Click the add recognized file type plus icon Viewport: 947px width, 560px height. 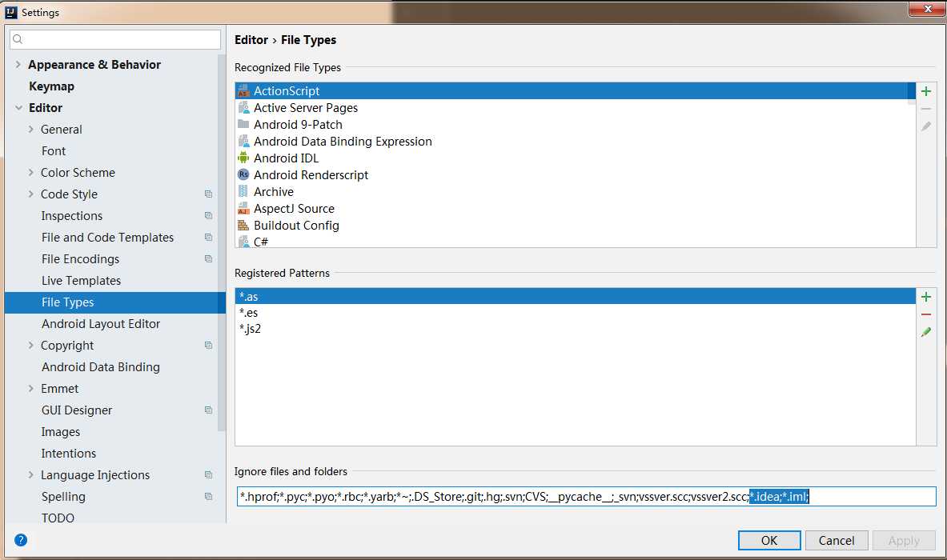click(x=926, y=91)
